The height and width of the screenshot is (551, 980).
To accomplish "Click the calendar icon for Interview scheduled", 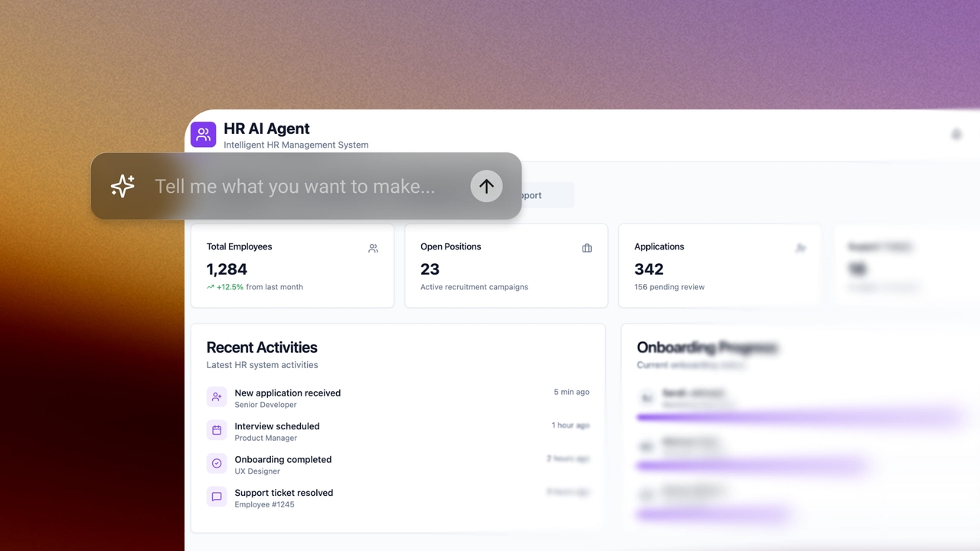I will tap(217, 430).
